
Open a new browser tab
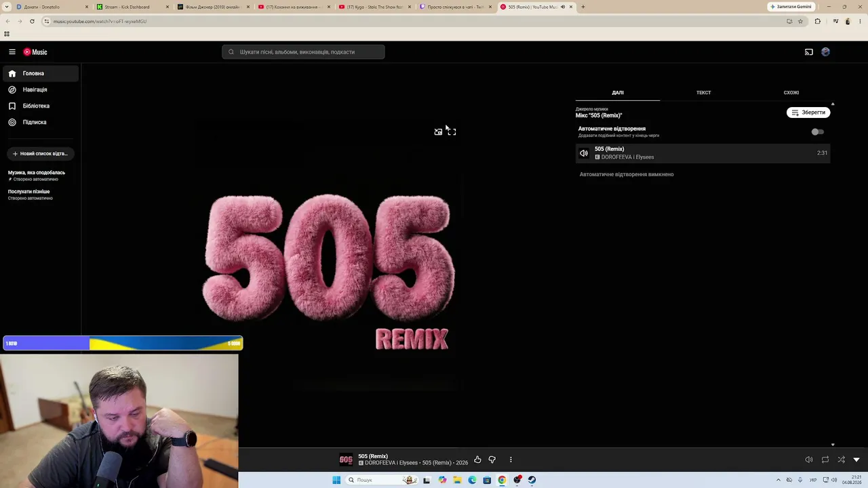coord(583,7)
